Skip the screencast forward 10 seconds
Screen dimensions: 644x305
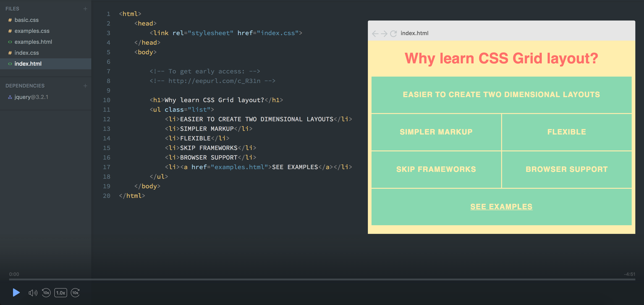pyautogui.click(x=75, y=292)
